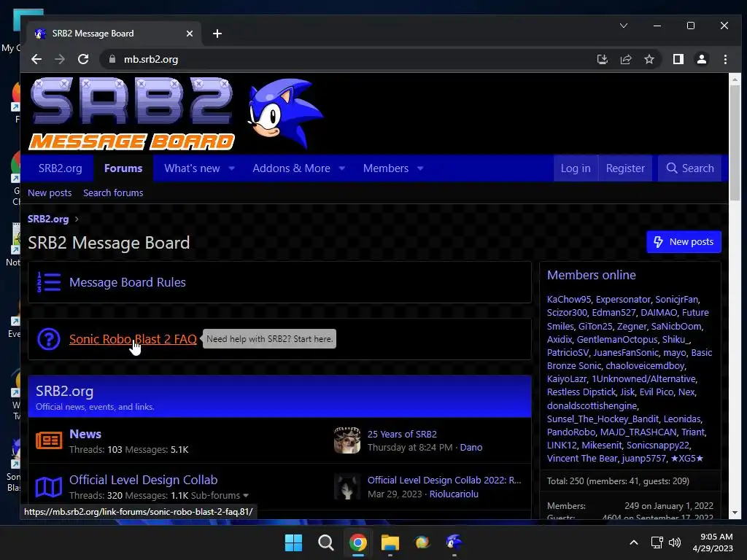
Task: Show hidden system tray icons
Action: (634, 542)
